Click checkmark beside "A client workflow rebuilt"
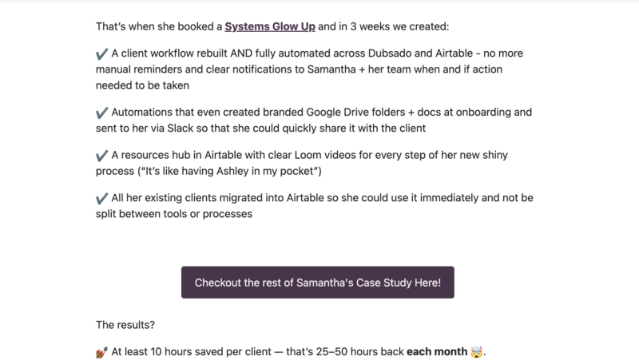Image resolution: width=639 pixels, height=364 pixels. click(x=101, y=53)
